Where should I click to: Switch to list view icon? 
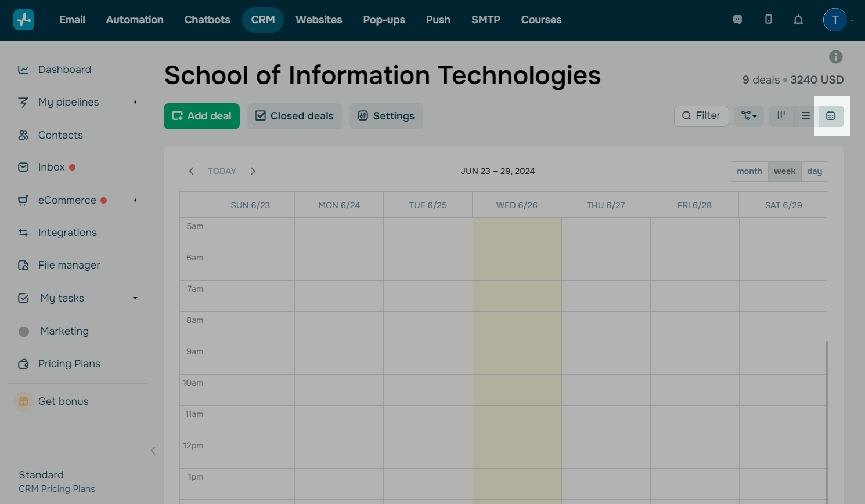(x=806, y=116)
